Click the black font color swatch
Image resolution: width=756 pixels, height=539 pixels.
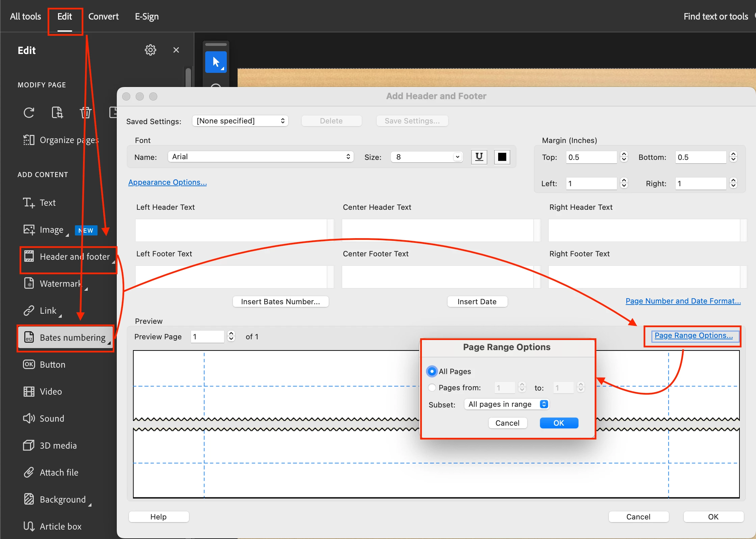click(x=502, y=157)
